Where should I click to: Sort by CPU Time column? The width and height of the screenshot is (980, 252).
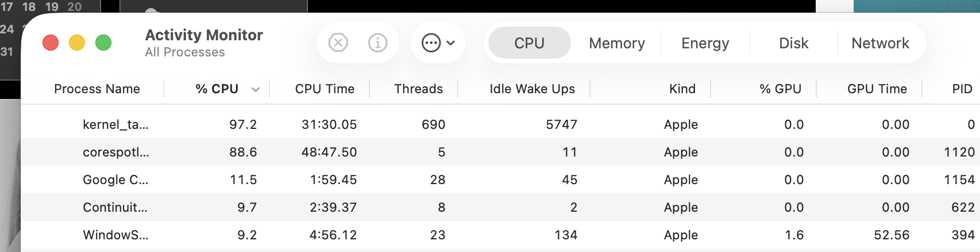325,89
